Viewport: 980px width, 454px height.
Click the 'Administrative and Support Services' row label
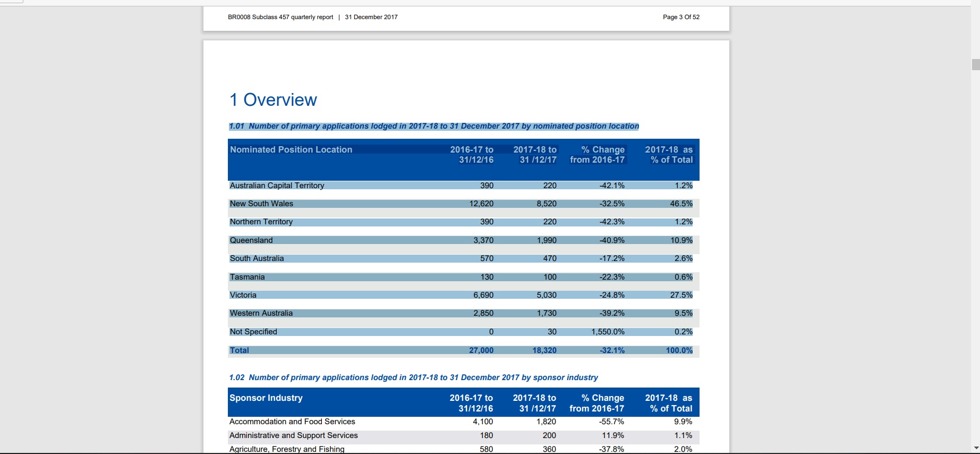(294, 435)
